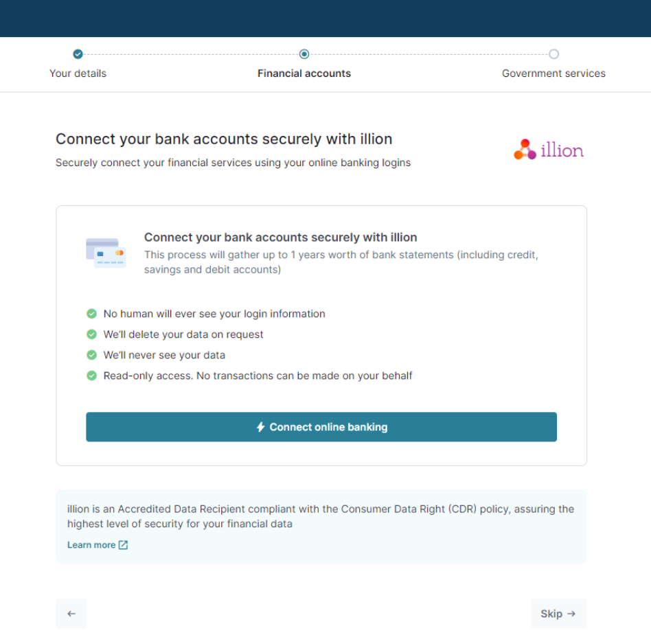Go back using the left arrow button

click(71, 614)
